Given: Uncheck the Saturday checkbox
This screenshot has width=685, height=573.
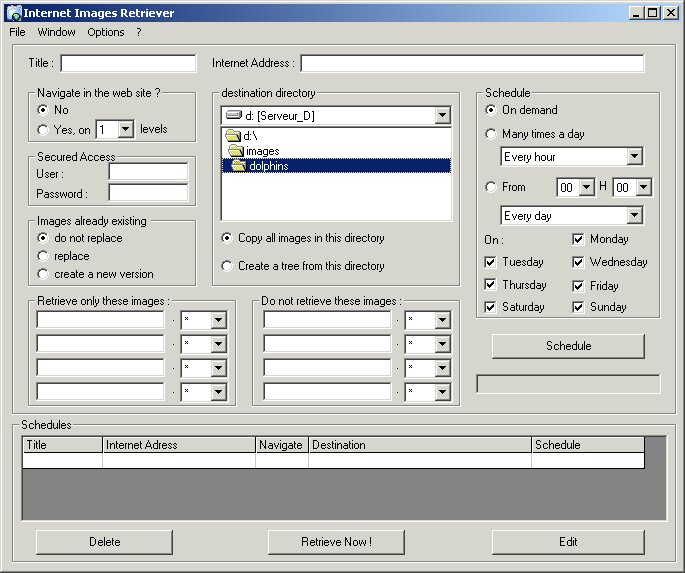Looking at the screenshot, I should click(x=490, y=307).
